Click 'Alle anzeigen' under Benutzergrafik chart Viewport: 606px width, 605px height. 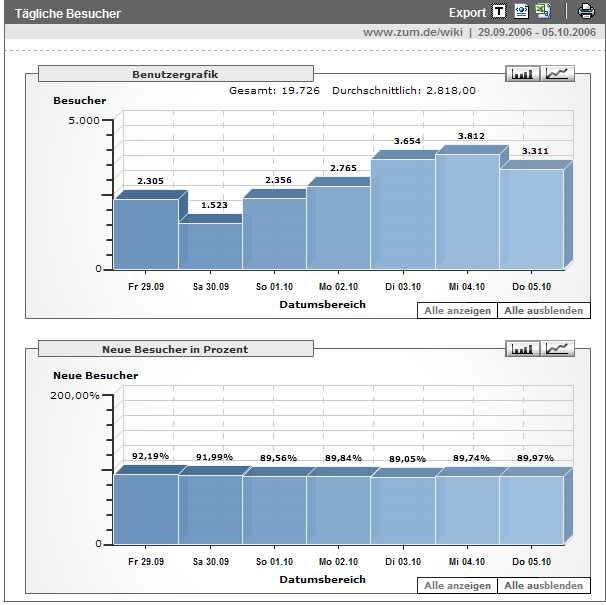(x=457, y=311)
